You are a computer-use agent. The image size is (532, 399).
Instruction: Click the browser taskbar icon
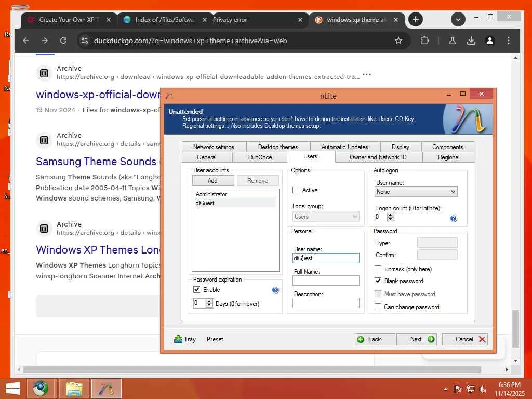click(41, 389)
